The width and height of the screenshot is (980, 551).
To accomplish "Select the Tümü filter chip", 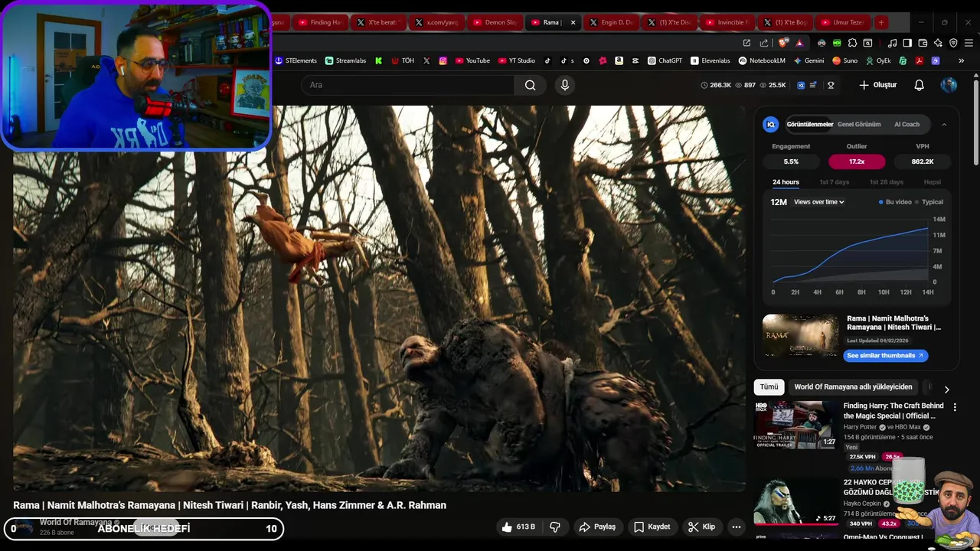I will [769, 387].
